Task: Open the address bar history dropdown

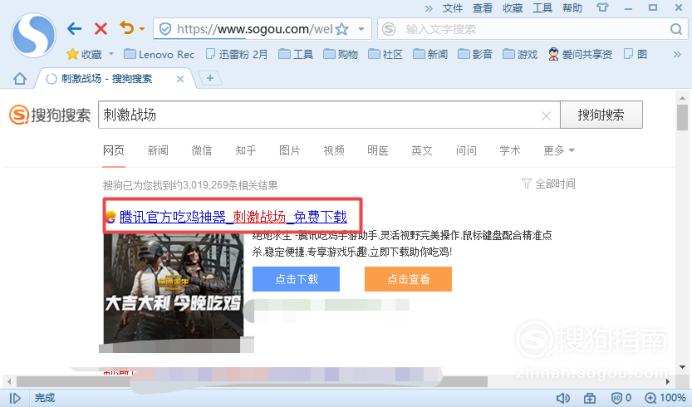Action: point(361,29)
